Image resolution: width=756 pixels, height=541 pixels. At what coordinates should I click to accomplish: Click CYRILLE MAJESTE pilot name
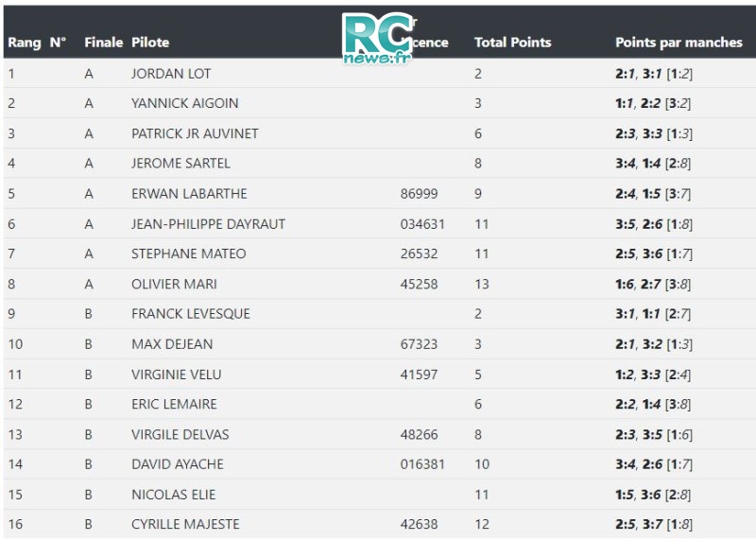coord(185,524)
